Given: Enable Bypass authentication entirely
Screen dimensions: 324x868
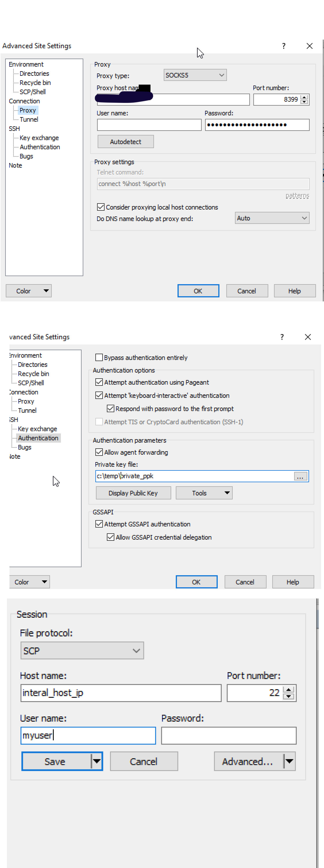Looking at the screenshot, I should point(99,358).
